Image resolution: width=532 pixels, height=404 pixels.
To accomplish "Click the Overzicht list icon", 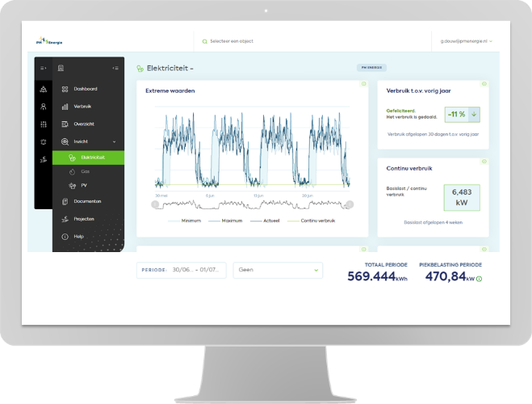I will (x=65, y=124).
